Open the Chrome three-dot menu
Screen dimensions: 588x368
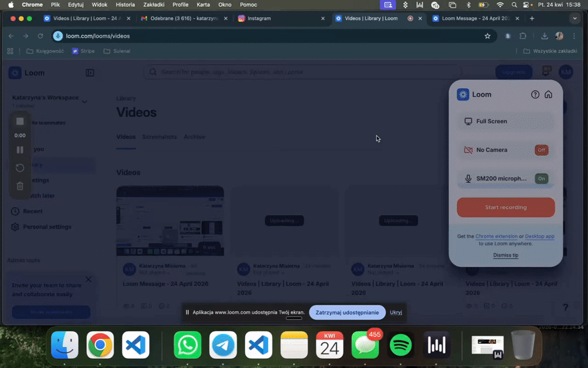tap(574, 36)
